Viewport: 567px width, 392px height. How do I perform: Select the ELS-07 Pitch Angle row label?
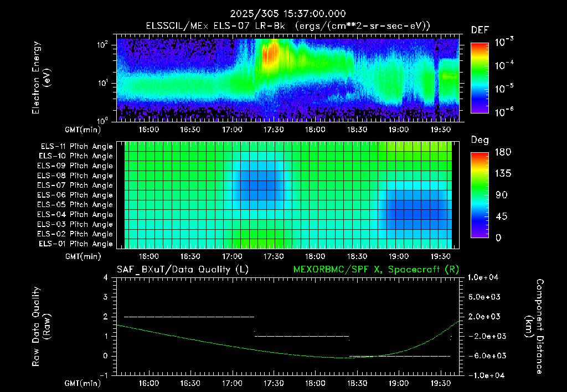[75, 185]
